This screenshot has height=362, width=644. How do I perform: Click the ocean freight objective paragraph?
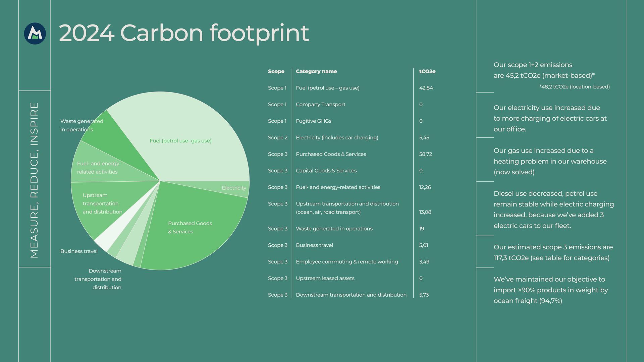tap(550, 290)
